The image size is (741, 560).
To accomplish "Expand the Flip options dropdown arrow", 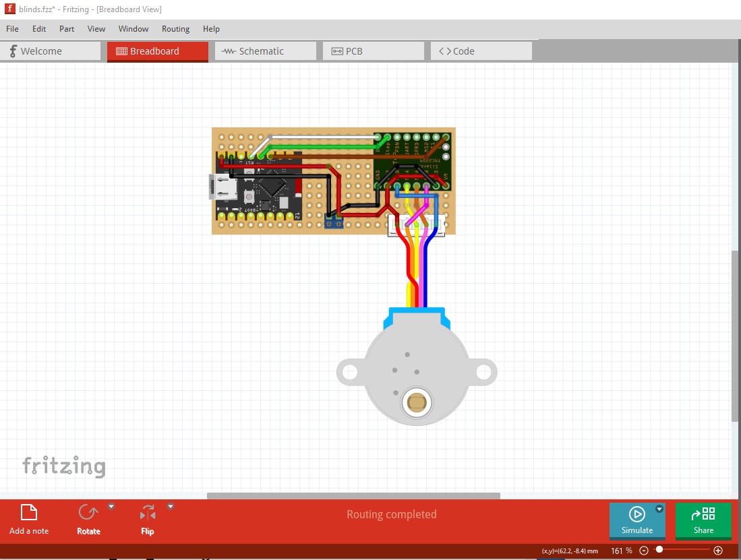I will click(x=171, y=507).
